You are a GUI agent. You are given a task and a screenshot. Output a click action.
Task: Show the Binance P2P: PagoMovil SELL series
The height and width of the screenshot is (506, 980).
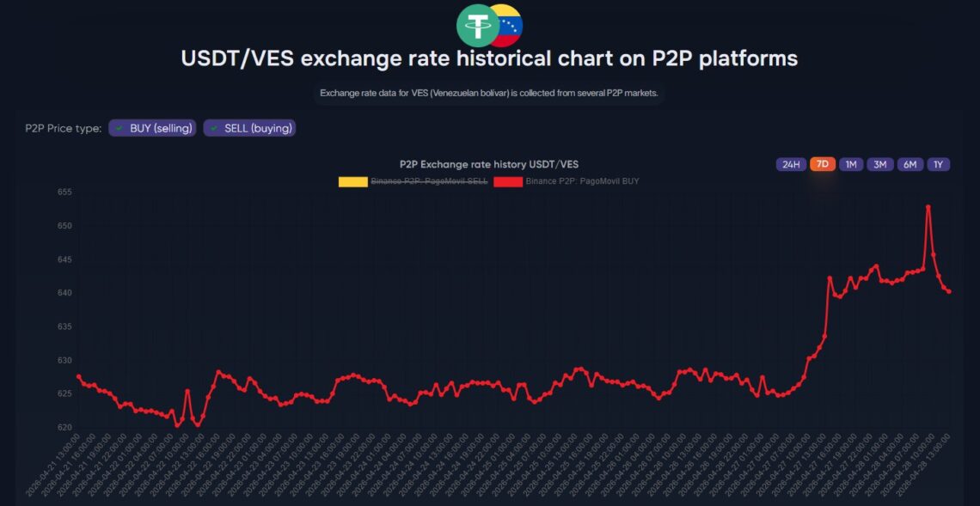click(429, 181)
